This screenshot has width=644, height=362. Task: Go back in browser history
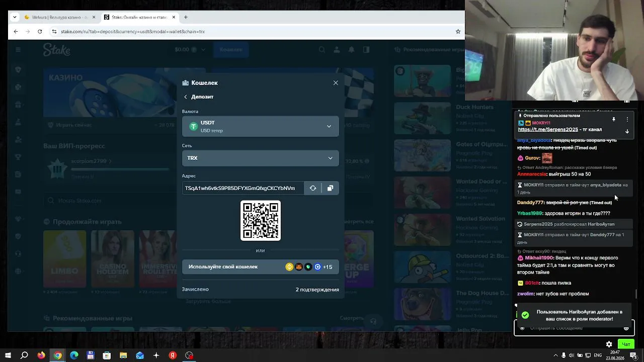click(x=16, y=31)
